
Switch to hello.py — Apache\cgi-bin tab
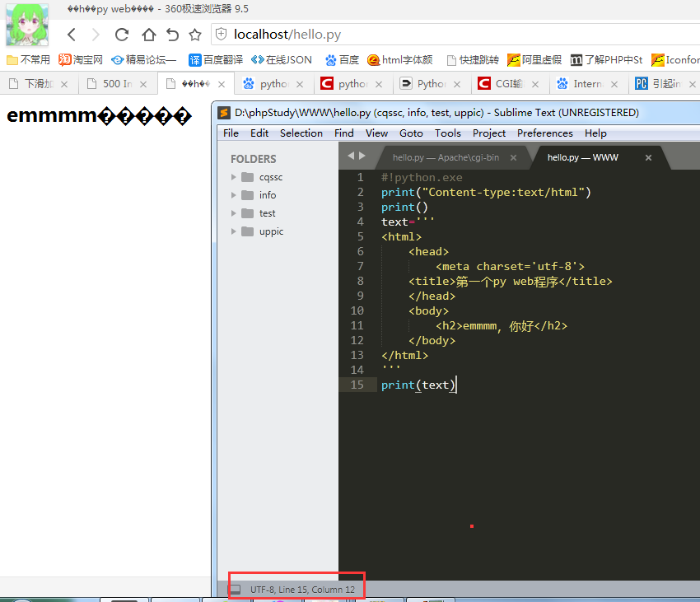(x=445, y=157)
